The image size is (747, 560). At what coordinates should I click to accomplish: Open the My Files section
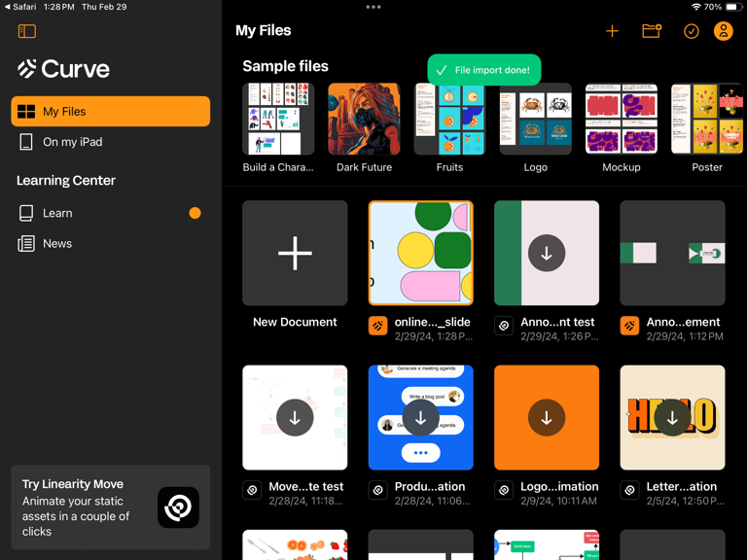pos(111,112)
